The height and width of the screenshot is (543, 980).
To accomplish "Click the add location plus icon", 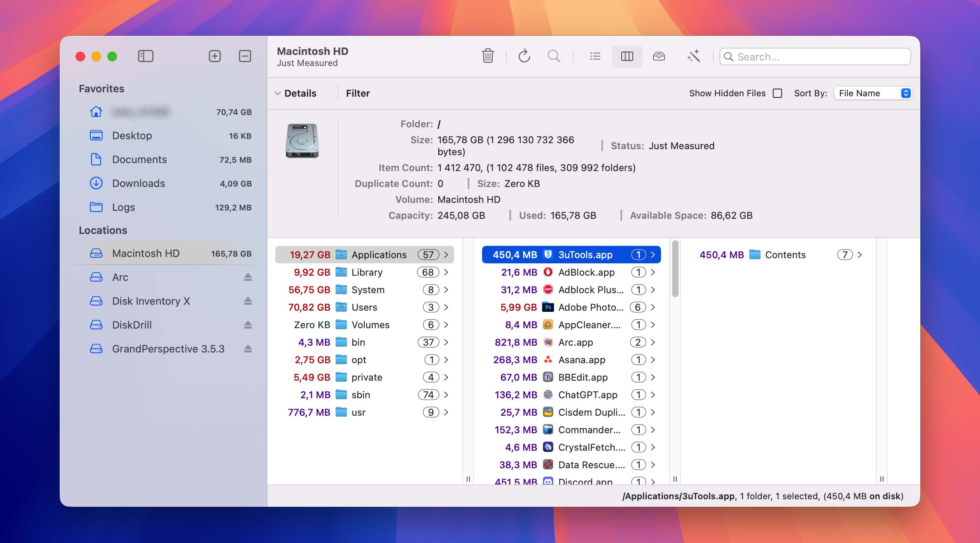I will point(215,56).
